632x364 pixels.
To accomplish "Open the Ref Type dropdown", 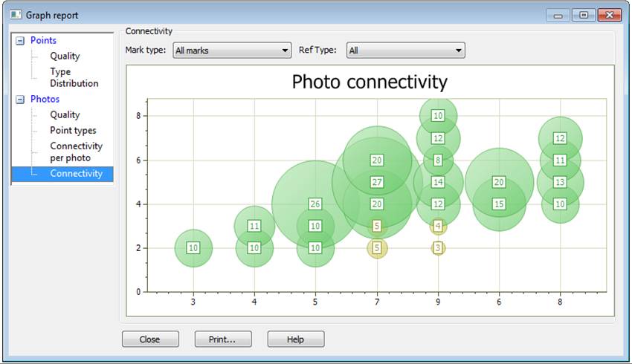I will [405, 51].
